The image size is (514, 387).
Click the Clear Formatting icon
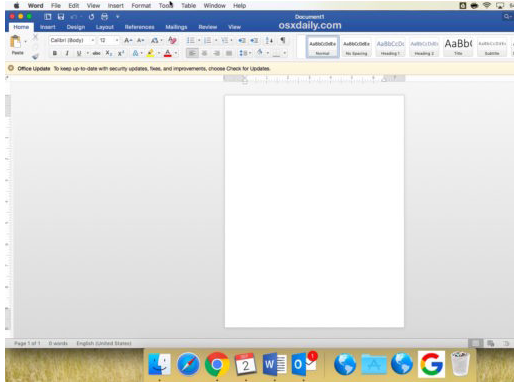tap(172, 40)
